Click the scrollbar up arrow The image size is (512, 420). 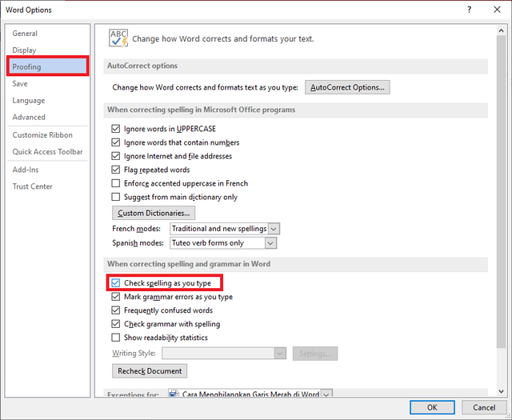(502, 30)
